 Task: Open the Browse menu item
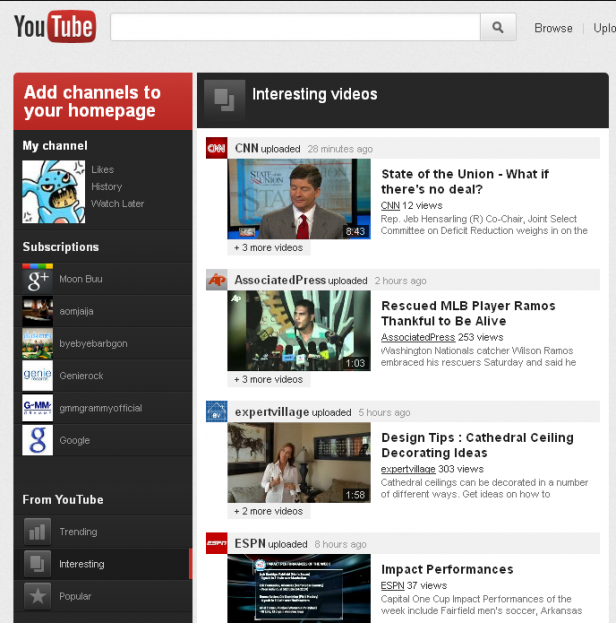pos(553,28)
